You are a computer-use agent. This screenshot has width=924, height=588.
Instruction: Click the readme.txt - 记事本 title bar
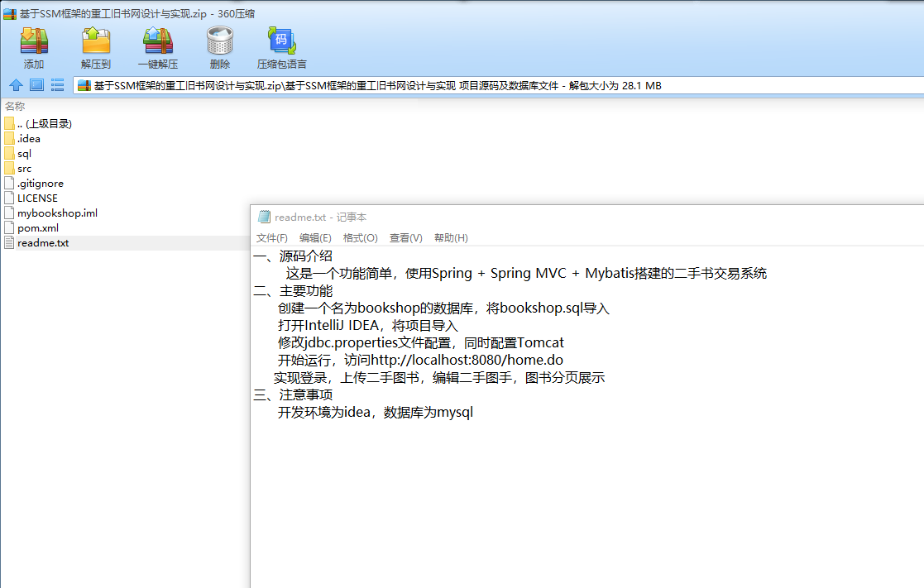coord(587,217)
